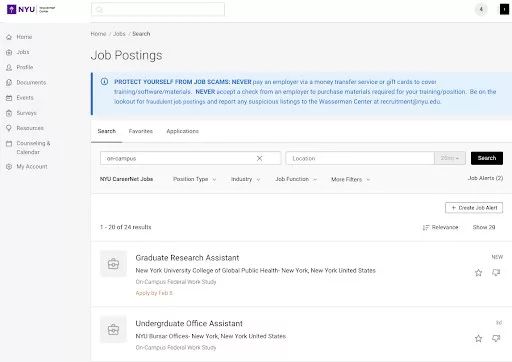Click thumbs-down on Undergrduate Office Assistant
The width and height of the screenshot is (512, 362).
[496, 339]
